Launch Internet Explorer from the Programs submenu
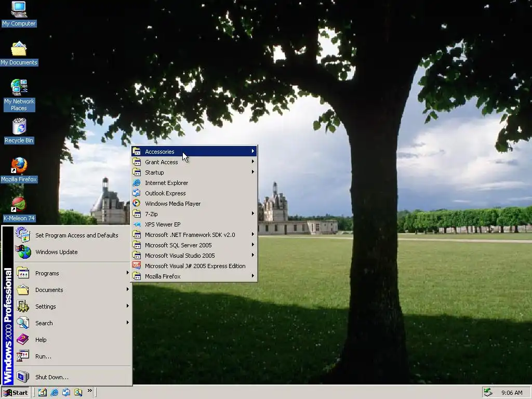This screenshot has height=399, width=532. tap(194, 183)
